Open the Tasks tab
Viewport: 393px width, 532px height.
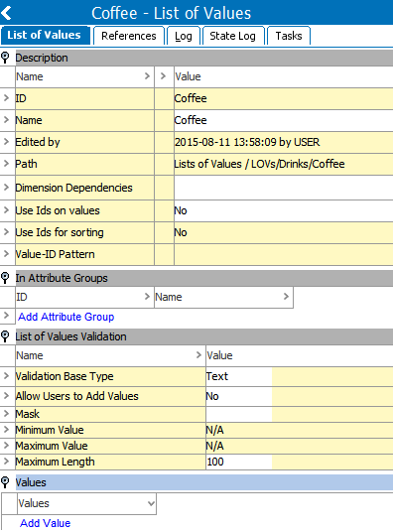[x=289, y=36]
